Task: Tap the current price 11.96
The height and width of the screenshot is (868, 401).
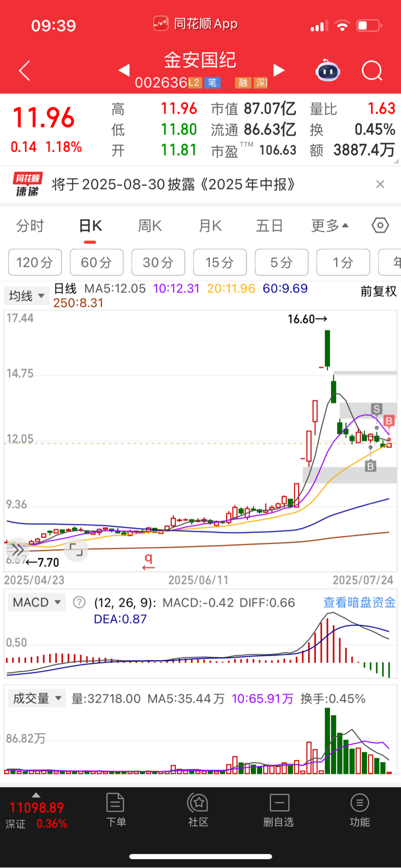Action: tap(44, 117)
